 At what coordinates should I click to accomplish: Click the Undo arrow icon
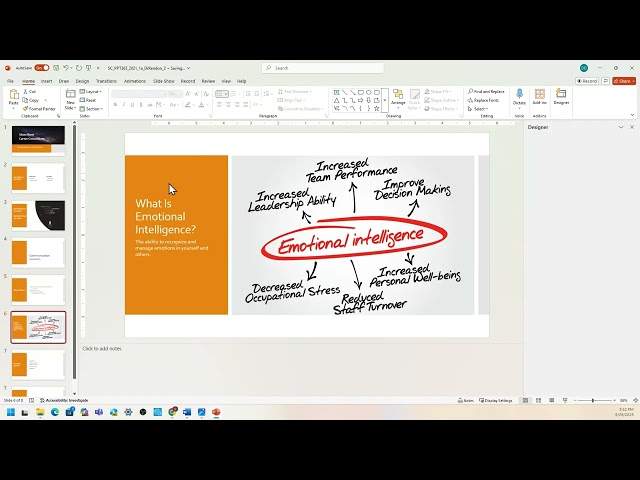66,68
